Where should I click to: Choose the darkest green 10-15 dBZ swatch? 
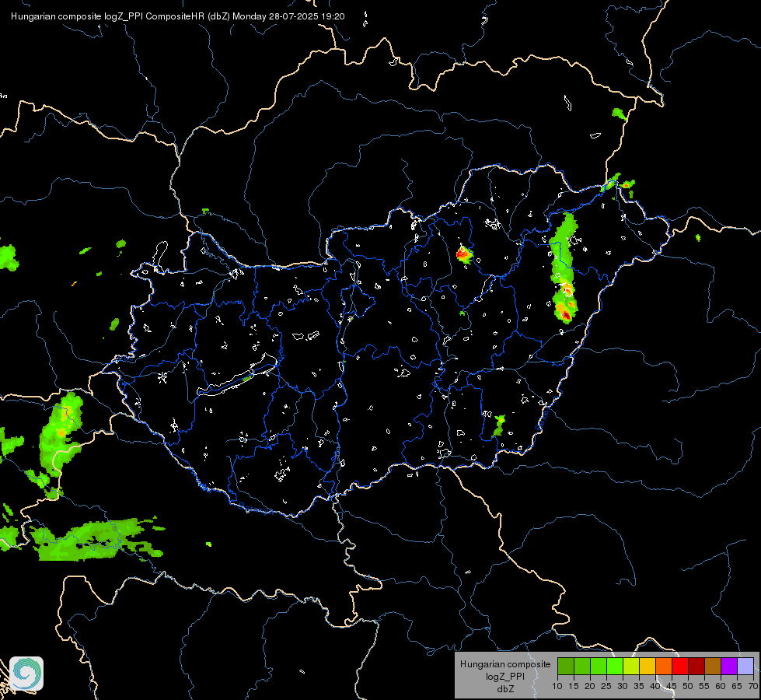click(x=566, y=666)
